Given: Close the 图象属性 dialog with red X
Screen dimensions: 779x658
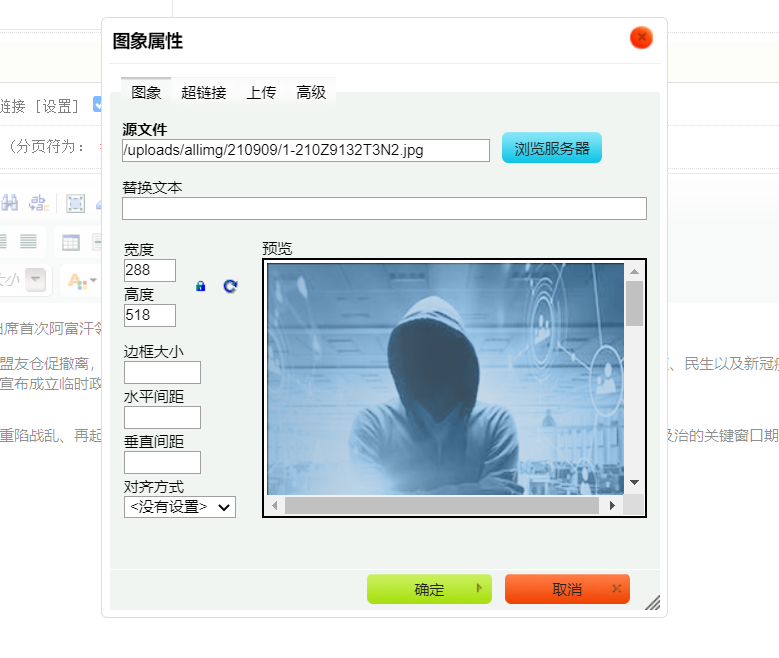Looking at the screenshot, I should [641, 38].
